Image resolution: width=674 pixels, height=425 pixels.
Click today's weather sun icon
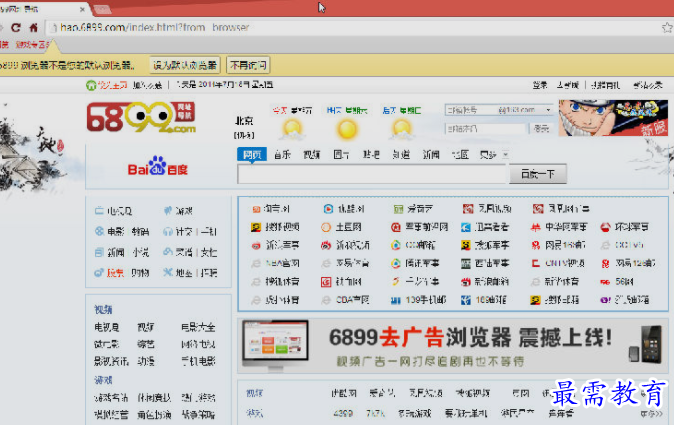click(292, 129)
